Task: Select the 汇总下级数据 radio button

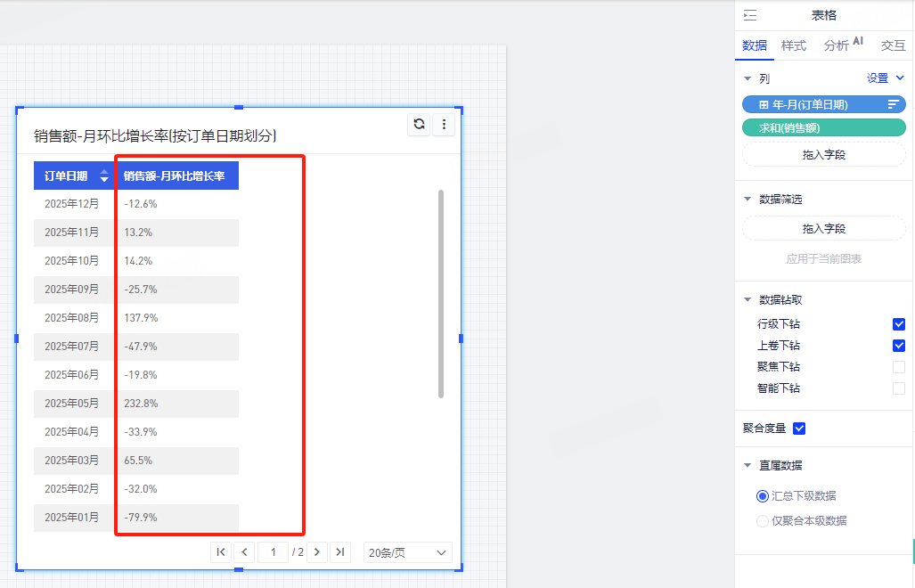Action: (x=762, y=496)
